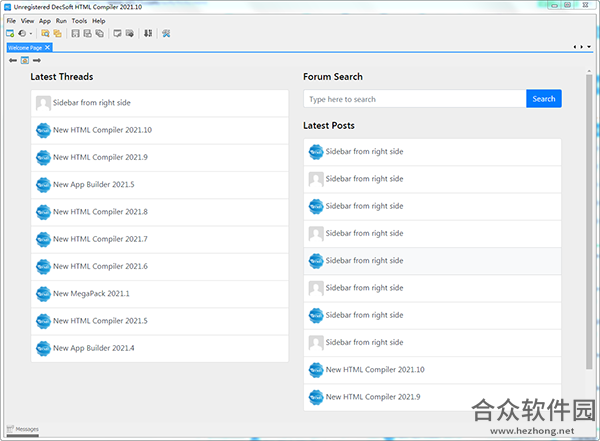Click the save all stacked disks icon
The width and height of the screenshot is (600, 441).
99,34
